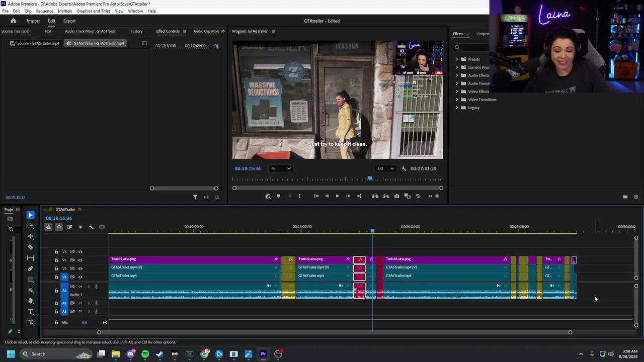
Task: Click the Comparison View icon
Action: 408,196
